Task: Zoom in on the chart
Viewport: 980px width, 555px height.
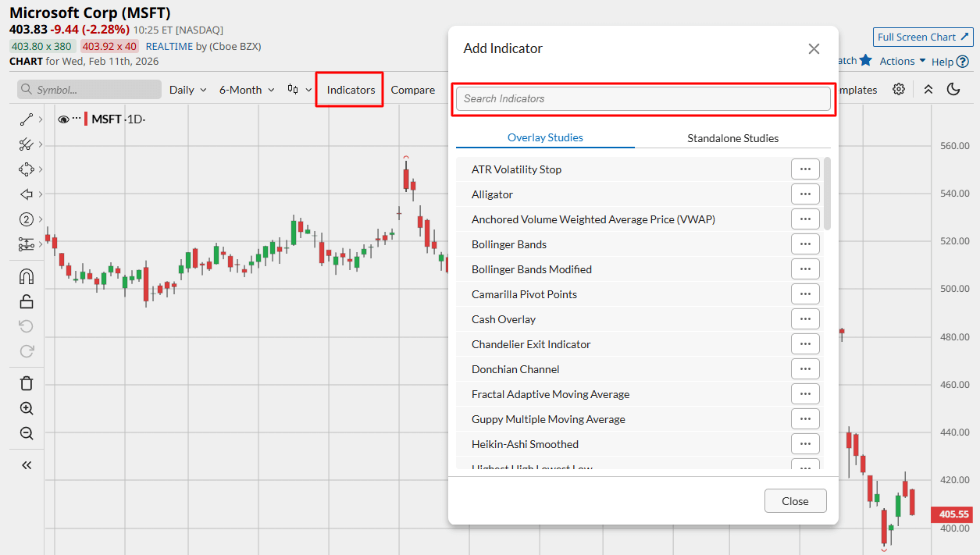Action: point(26,407)
